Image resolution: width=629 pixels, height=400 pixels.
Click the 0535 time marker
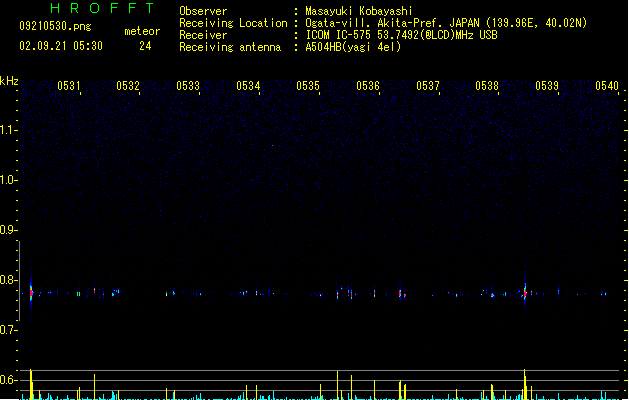pos(308,86)
